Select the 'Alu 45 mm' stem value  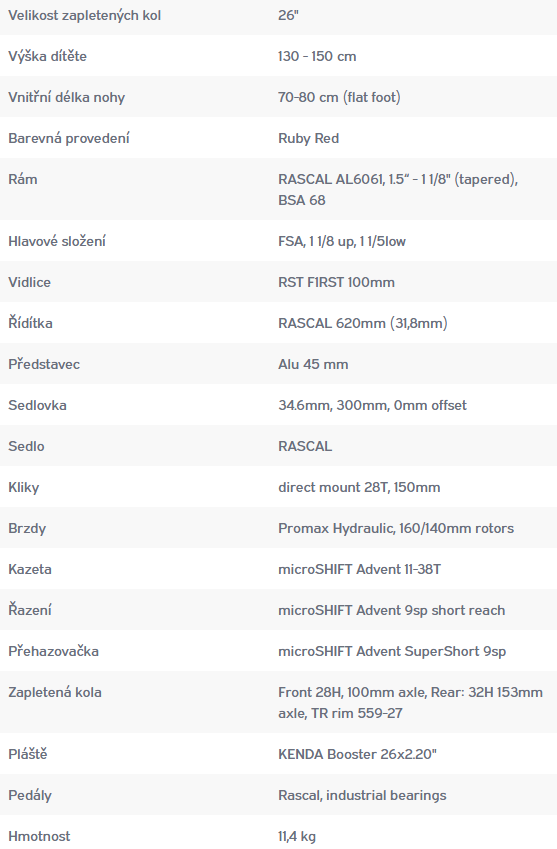coord(313,364)
